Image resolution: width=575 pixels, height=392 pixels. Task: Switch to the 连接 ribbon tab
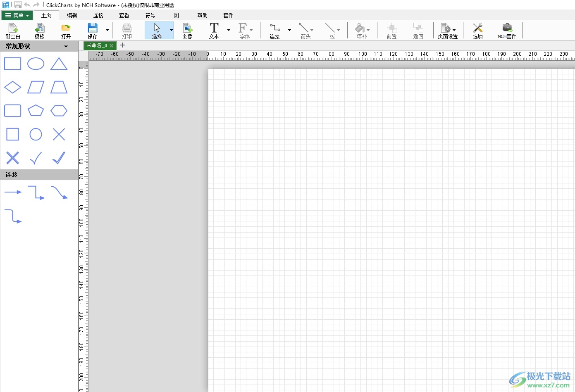[98, 15]
